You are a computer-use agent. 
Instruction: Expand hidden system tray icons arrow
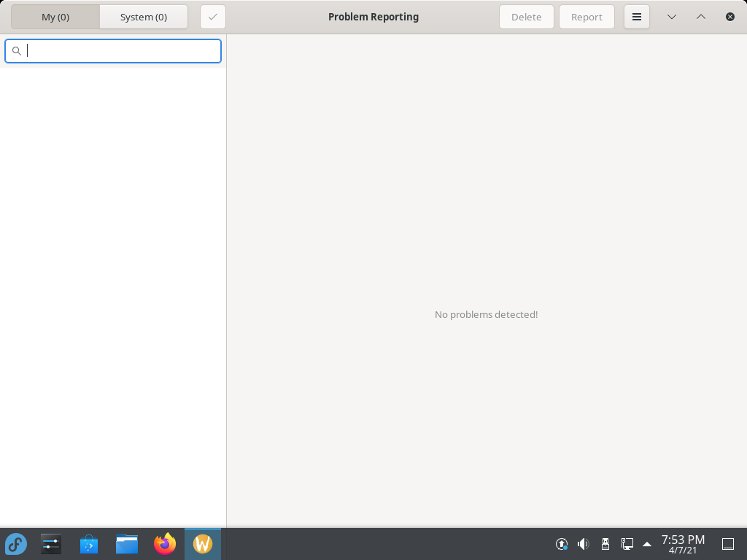point(647,544)
